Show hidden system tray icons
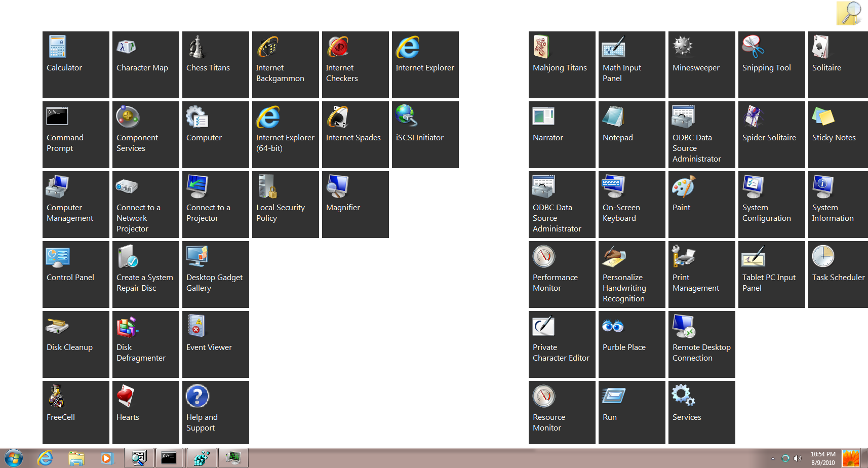The image size is (868, 468). coord(773,458)
